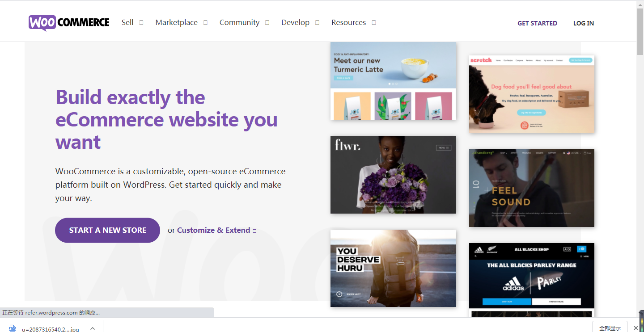Expand the arrow beside Develop
644x332 pixels.
[x=317, y=23]
